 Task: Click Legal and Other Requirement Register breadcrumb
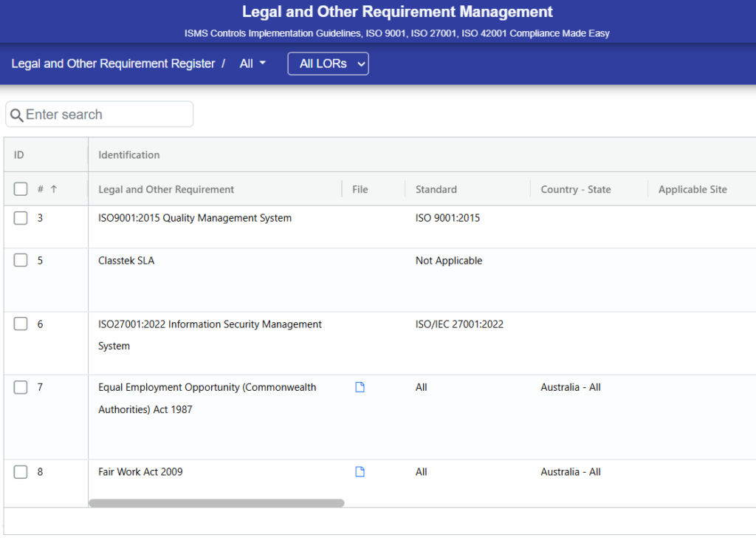[x=113, y=64]
